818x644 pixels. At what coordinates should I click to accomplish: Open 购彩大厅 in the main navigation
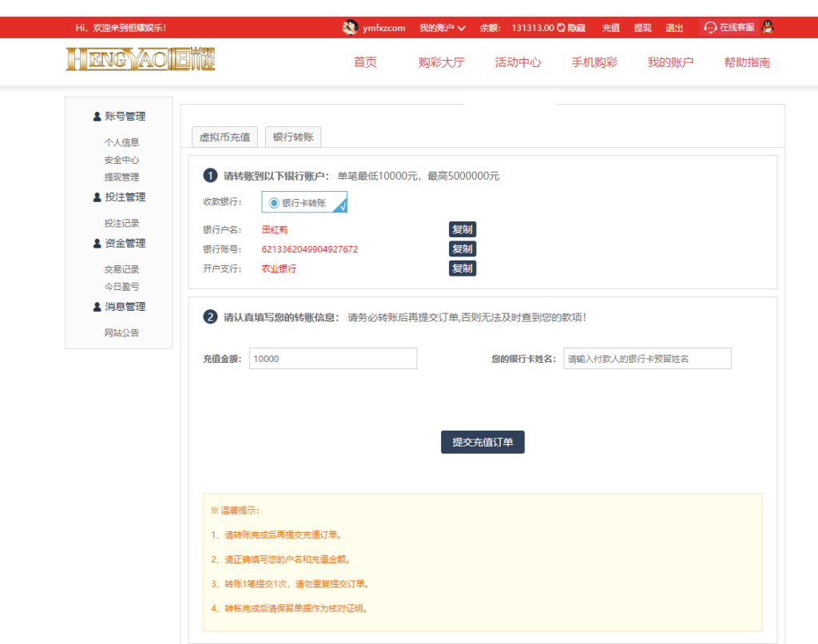click(441, 62)
